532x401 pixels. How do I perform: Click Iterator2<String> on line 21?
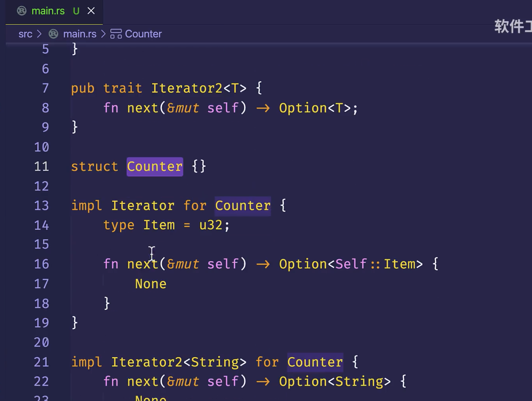179,362
